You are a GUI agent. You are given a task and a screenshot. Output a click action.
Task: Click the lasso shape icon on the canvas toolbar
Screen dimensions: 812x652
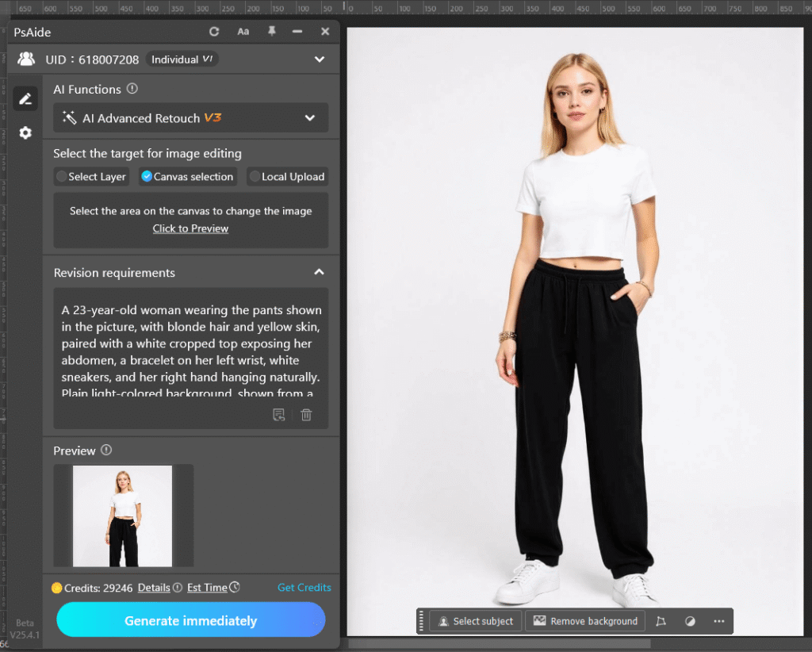pyautogui.click(x=661, y=621)
